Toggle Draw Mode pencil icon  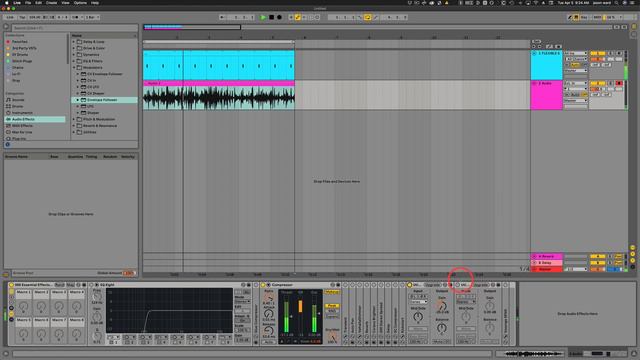pos(569,17)
